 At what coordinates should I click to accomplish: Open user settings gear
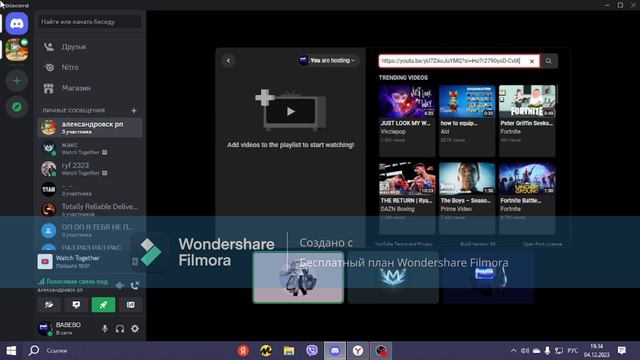[x=135, y=329]
